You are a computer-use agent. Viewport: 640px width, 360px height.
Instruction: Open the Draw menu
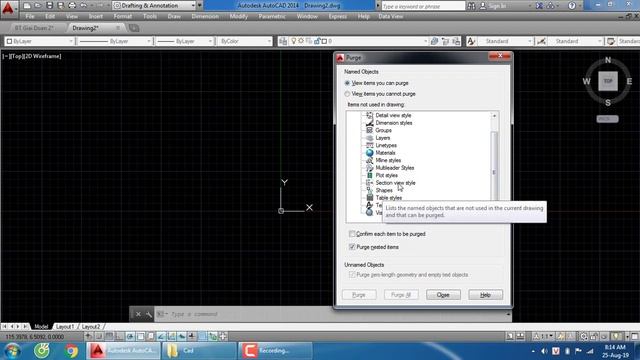[174, 16]
